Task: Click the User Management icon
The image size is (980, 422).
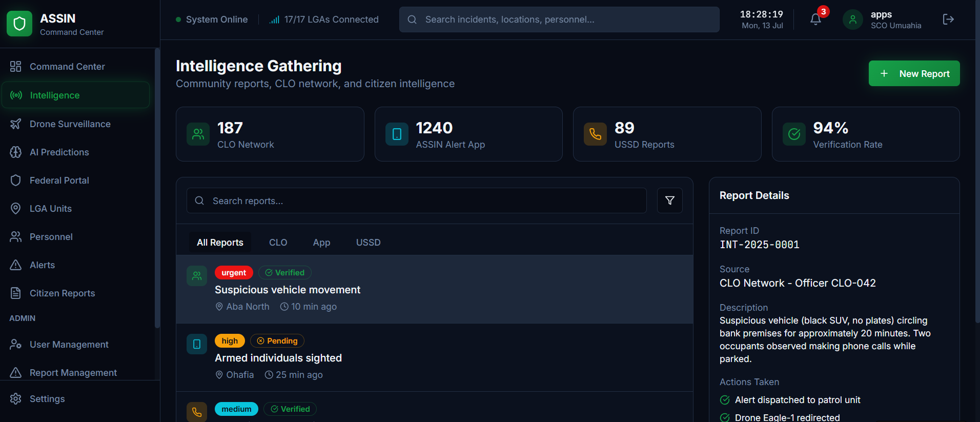Action: click(16, 345)
